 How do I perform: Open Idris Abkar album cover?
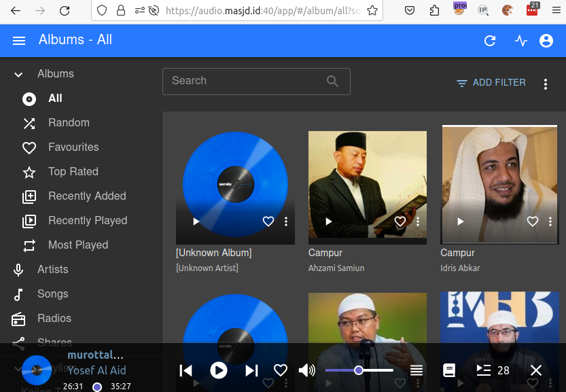(x=499, y=184)
